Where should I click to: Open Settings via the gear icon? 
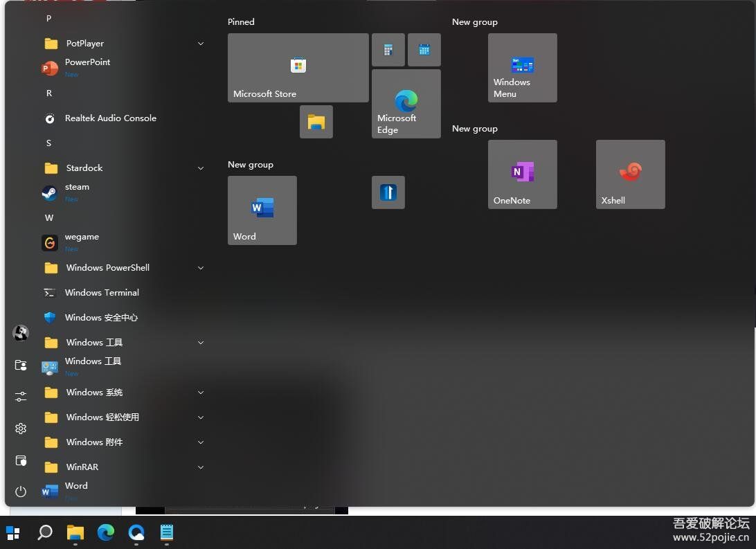[x=21, y=429]
